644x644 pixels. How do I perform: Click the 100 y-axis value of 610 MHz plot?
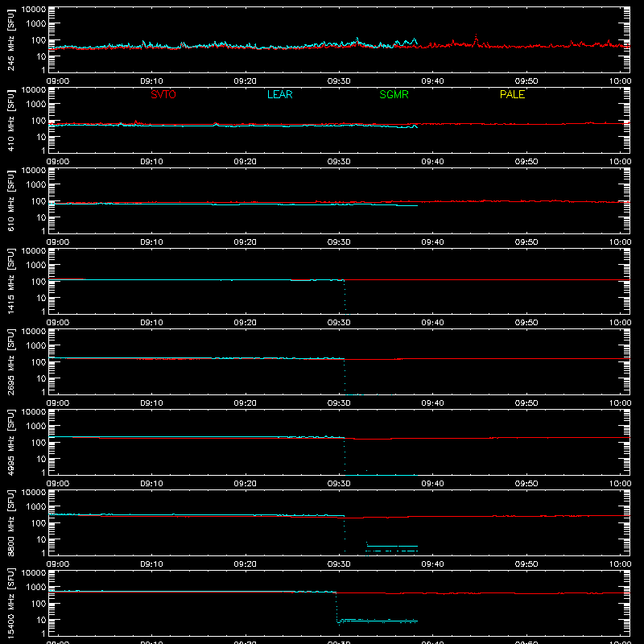39,200
